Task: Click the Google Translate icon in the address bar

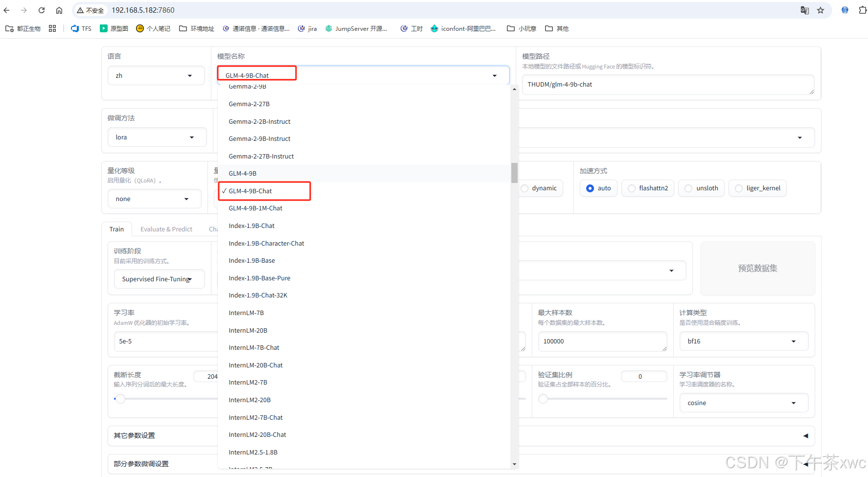Action: point(804,10)
